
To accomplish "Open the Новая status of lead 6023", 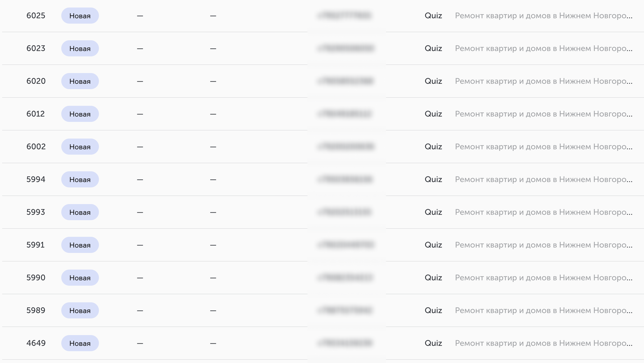I will (80, 48).
